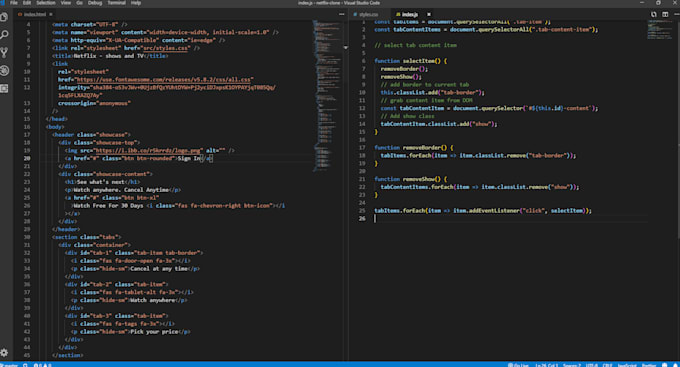Open the Help menu
This screenshot has width=680, height=367.
coord(136,3)
